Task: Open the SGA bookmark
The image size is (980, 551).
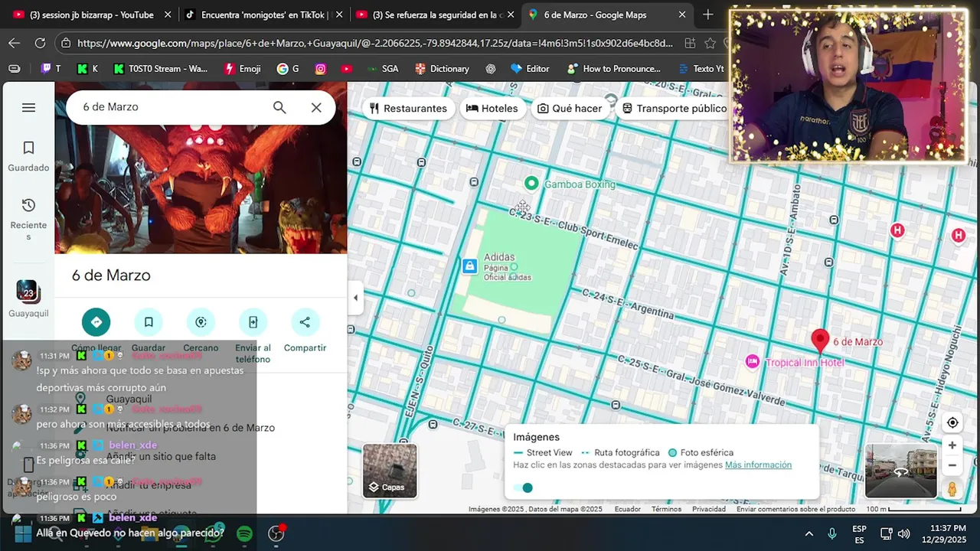Action: click(382, 69)
